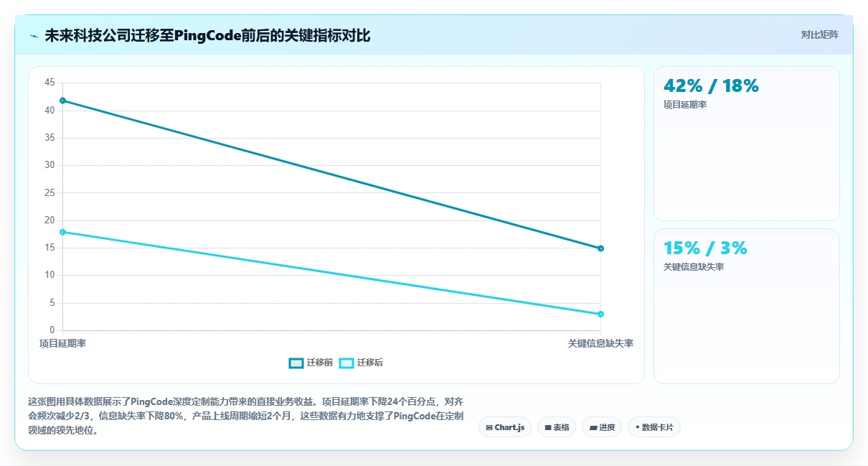
Task: Click the 15% / 3% value
Action: [x=705, y=248]
